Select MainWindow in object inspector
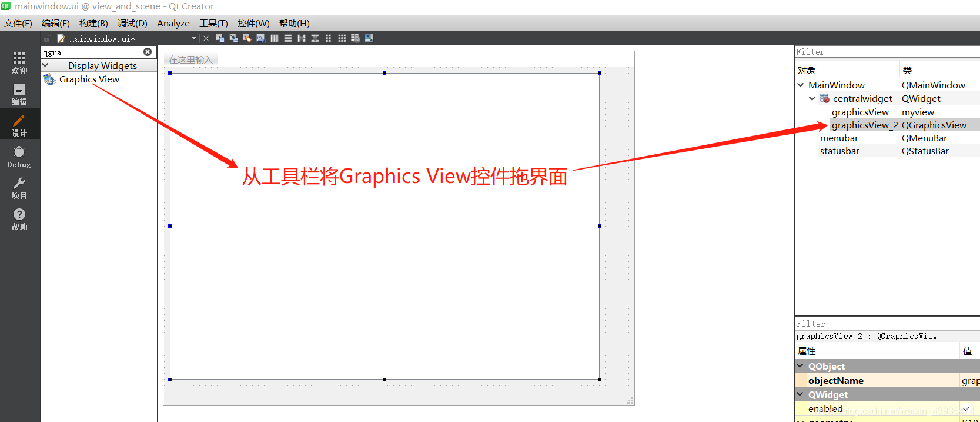Screen dimensions: 980x422 [837, 85]
